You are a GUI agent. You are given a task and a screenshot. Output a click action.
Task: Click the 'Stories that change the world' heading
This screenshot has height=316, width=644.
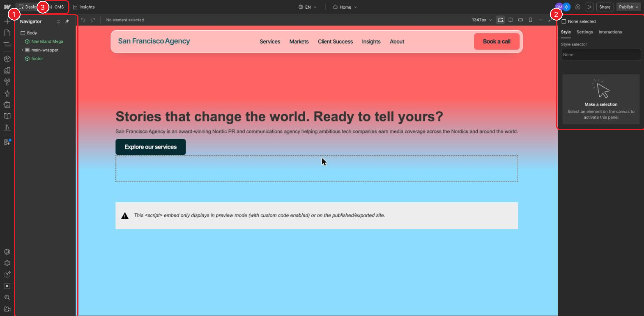point(279,117)
